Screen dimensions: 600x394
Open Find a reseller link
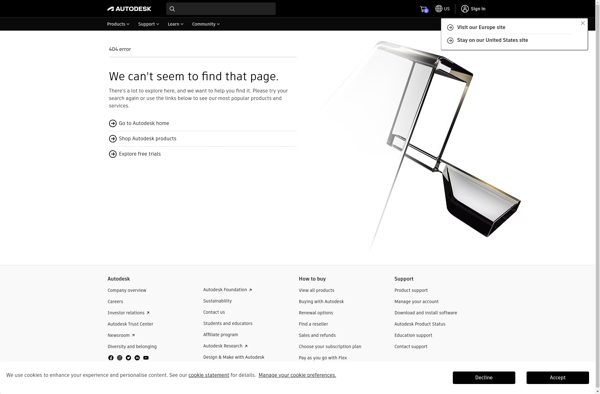point(313,324)
